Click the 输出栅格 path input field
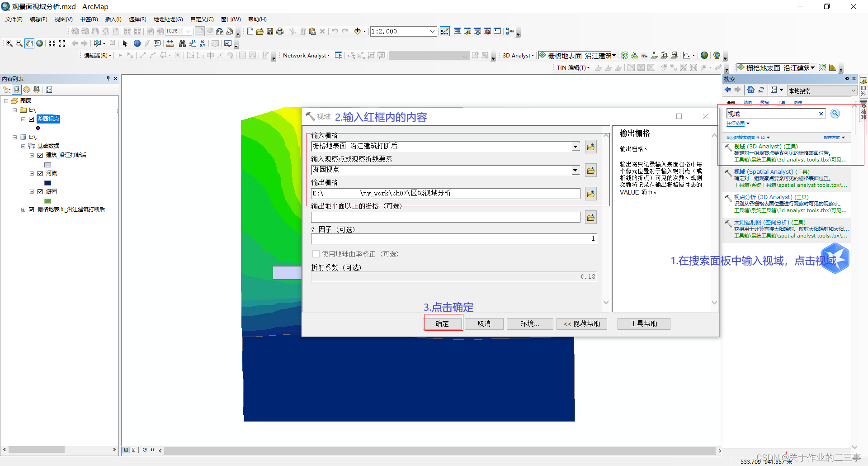The width and height of the screenshot is (868, 466). [445, 194]
